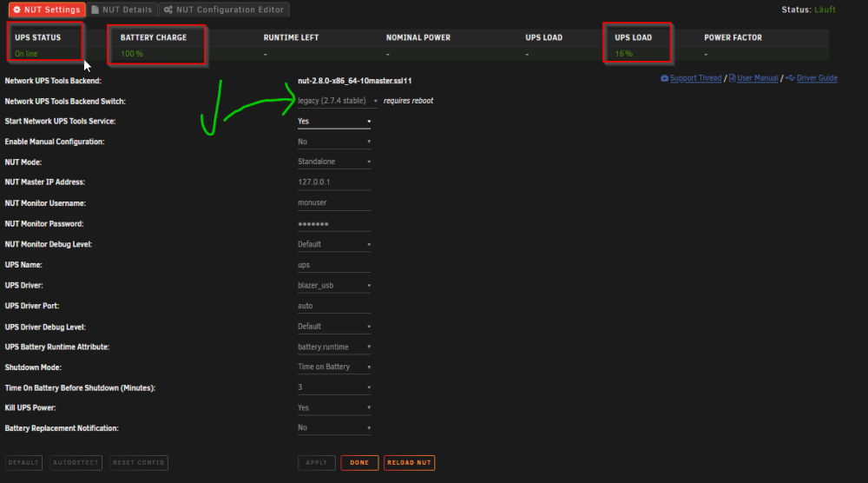The height and width of the screenshot is (483, 868).
Task: Click the DONE button
Action: [359, 462]
